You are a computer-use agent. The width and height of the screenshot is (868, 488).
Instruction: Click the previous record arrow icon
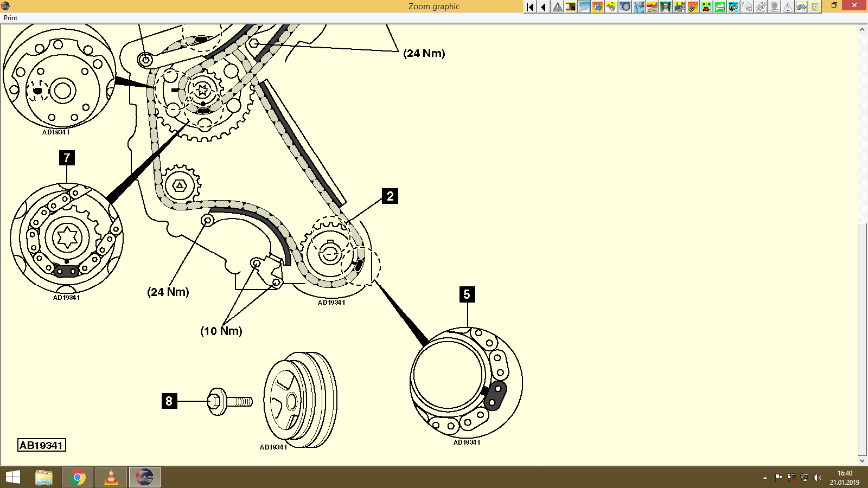[x=543, y=7]
